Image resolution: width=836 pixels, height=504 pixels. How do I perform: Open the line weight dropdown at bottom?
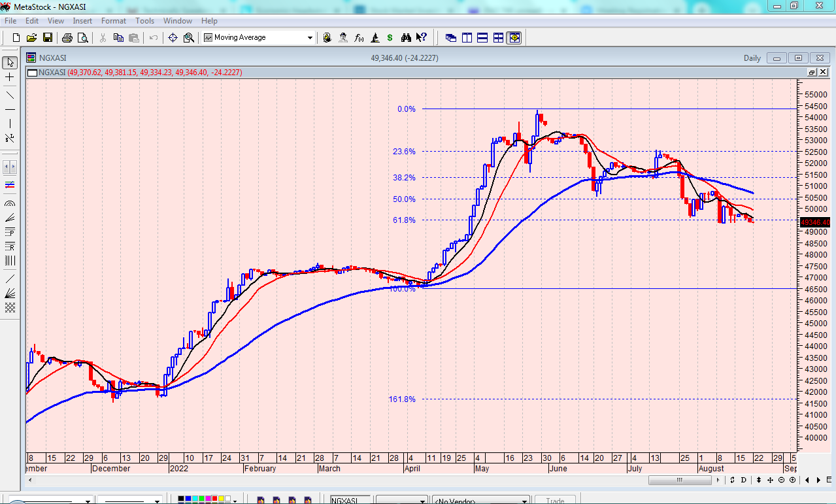157,501
